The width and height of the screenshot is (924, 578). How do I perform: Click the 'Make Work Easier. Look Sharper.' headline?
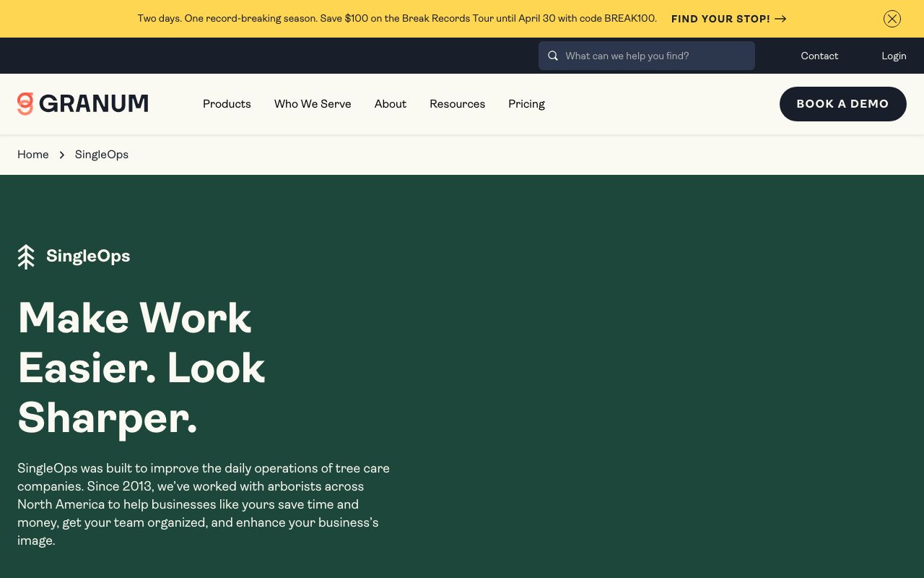click(141, 368)
